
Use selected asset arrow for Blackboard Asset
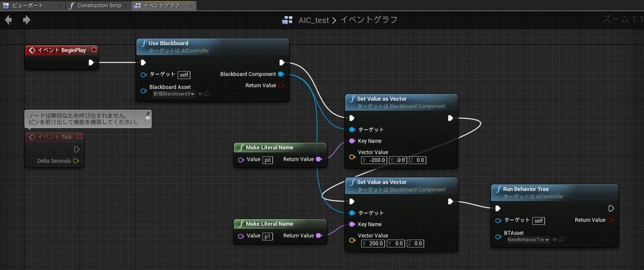[200, 94]
